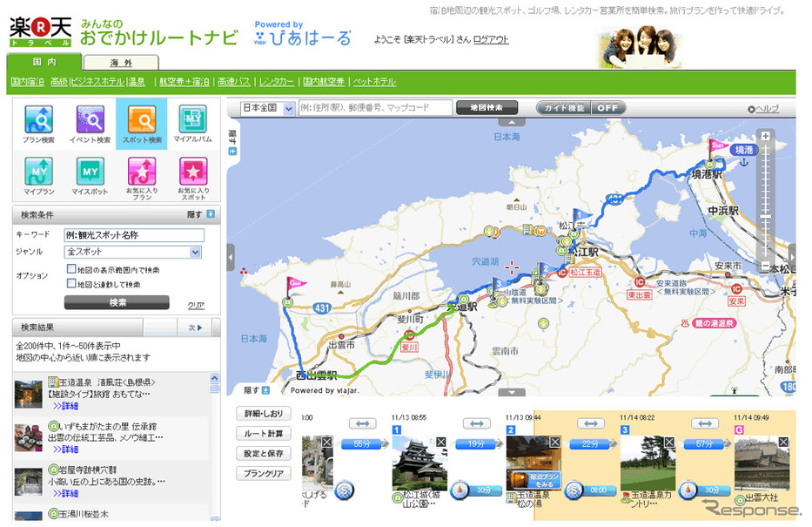Viewport: 812px width, 527px height.
Task: Click waypoint flag 2 on map
Action: click(x=547, y=271)
